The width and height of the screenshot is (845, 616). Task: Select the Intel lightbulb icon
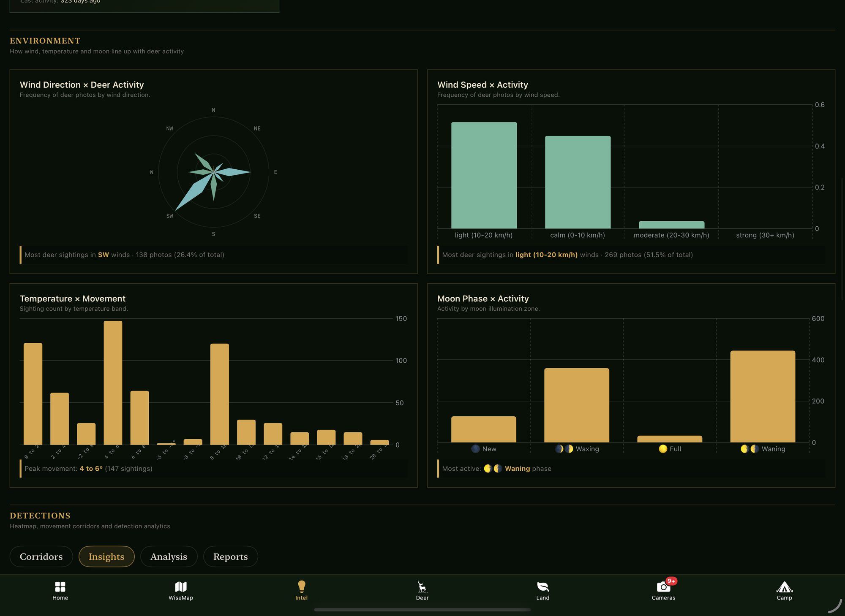pyautogui.click(x=301, y=586)
